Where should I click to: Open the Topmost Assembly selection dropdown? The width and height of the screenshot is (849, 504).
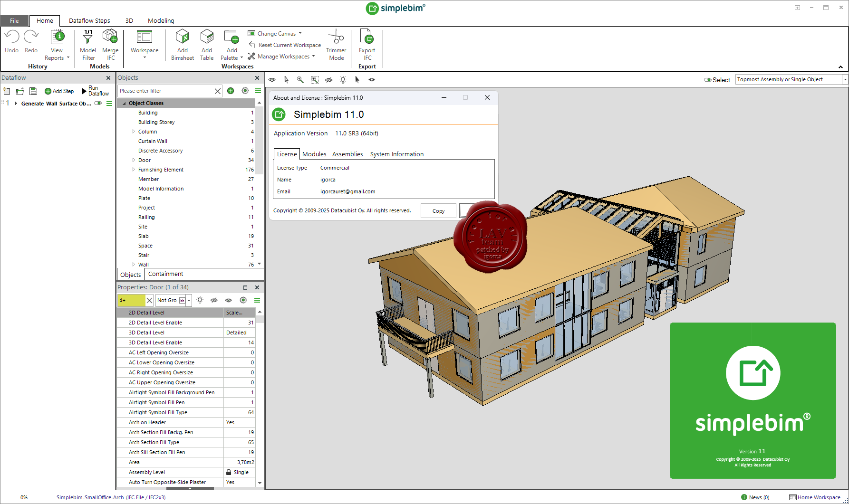pyautogui.click(x=845, y=80)
